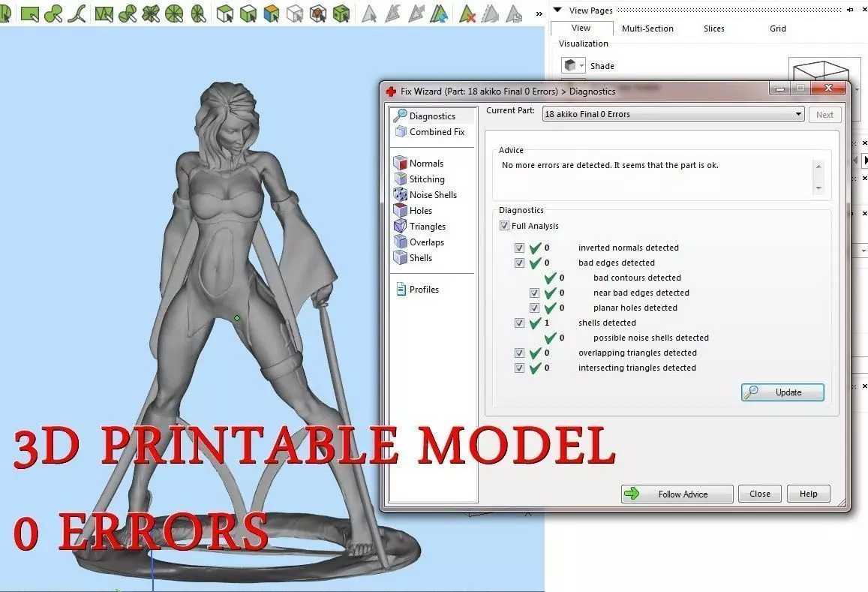Click the Advice box scroll-down arrow
The height and width of the screenshot is (592, 868).
point(818,188)
